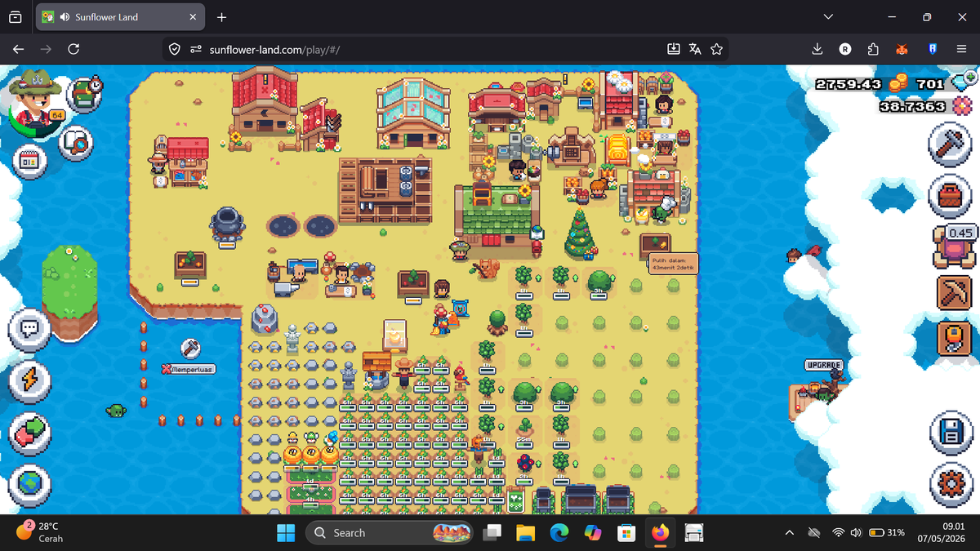Click the crafting box with wooden shelves
Screen dimensions: 980x551
click(x=385, y=189)
